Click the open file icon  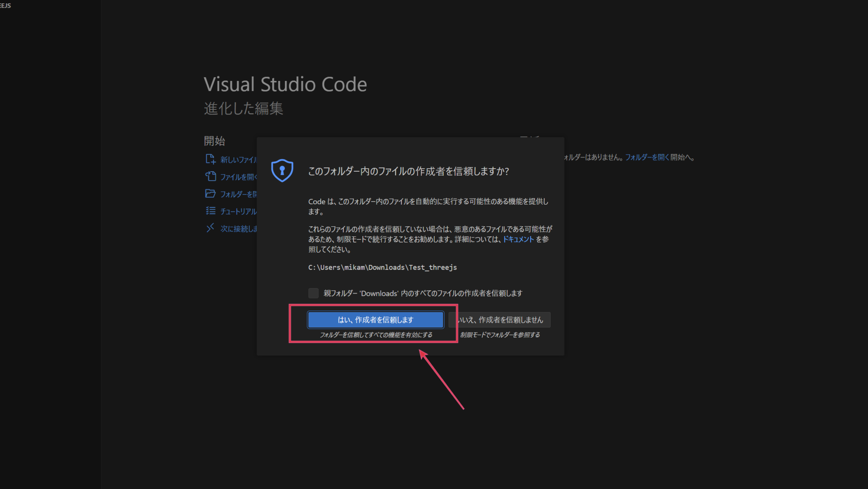point(210,176)
